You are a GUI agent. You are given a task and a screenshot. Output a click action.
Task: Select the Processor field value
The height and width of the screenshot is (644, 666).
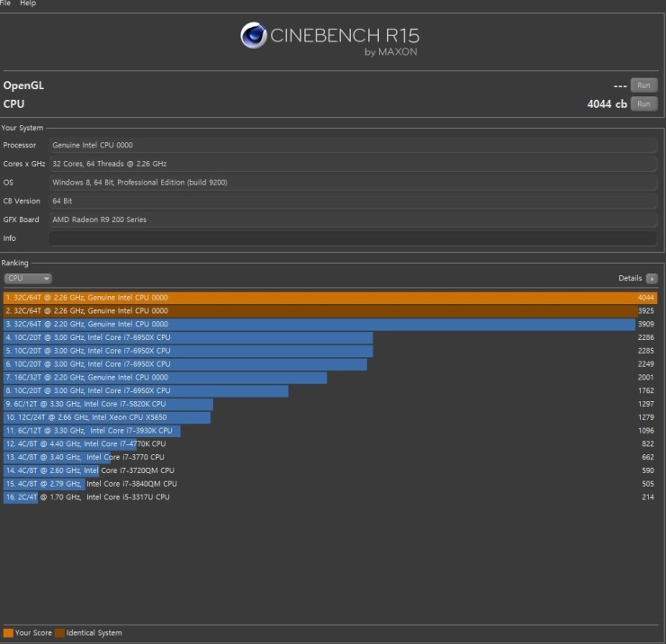pos(353,145)
